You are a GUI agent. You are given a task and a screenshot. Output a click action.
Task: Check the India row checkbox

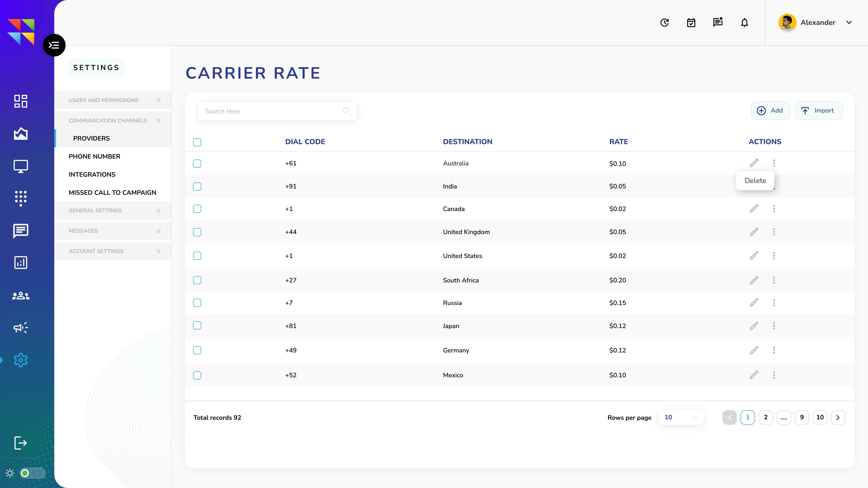click(x=197, y=187)
